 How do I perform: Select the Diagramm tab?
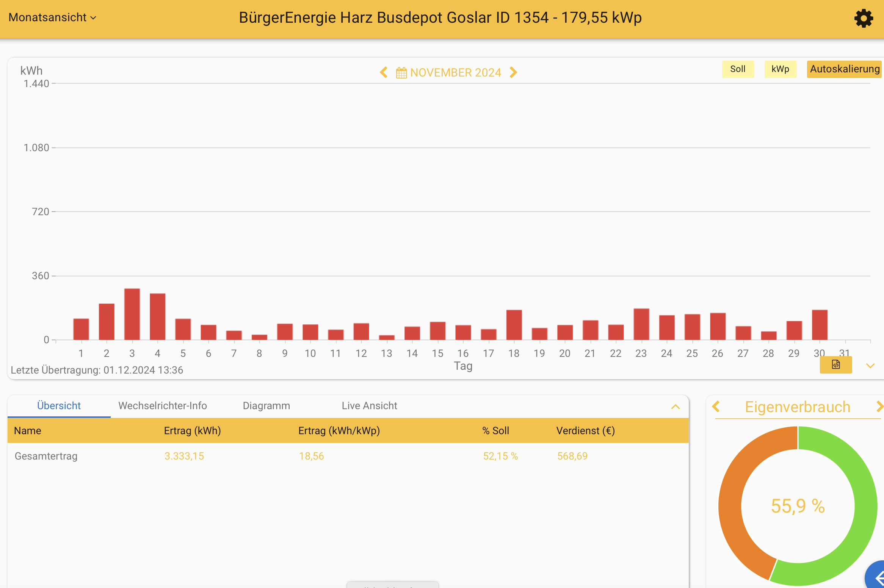[x=266, y=406]
